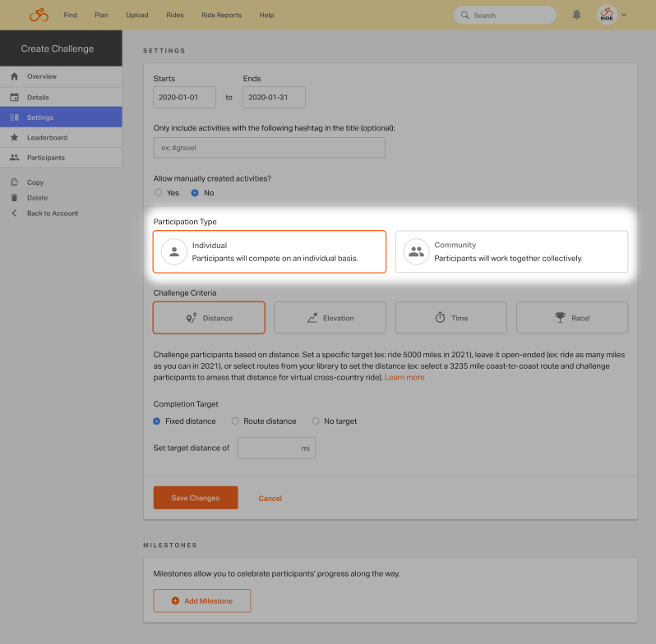
Task: Click Delete in the sidebar
Action: (x=37, y=198)
